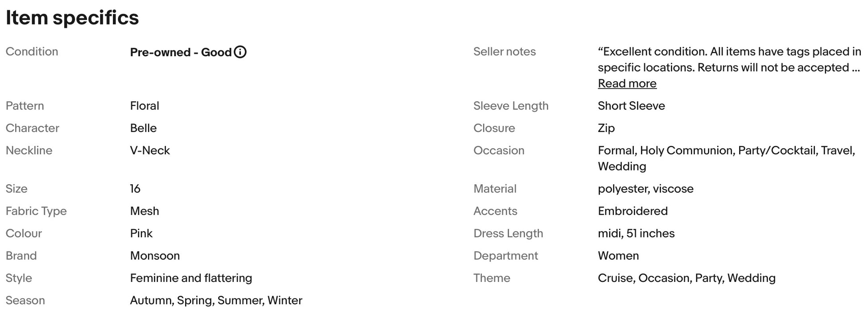Click the Item specifics heading

click(72, 18)
